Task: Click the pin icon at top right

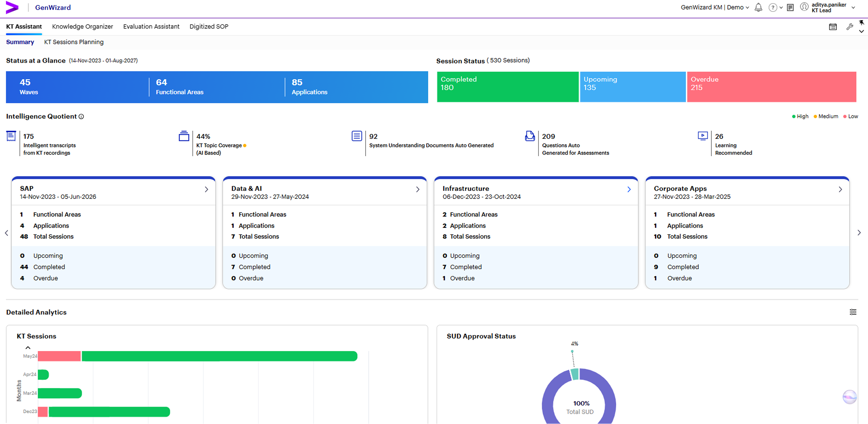Action: (861, 23)
